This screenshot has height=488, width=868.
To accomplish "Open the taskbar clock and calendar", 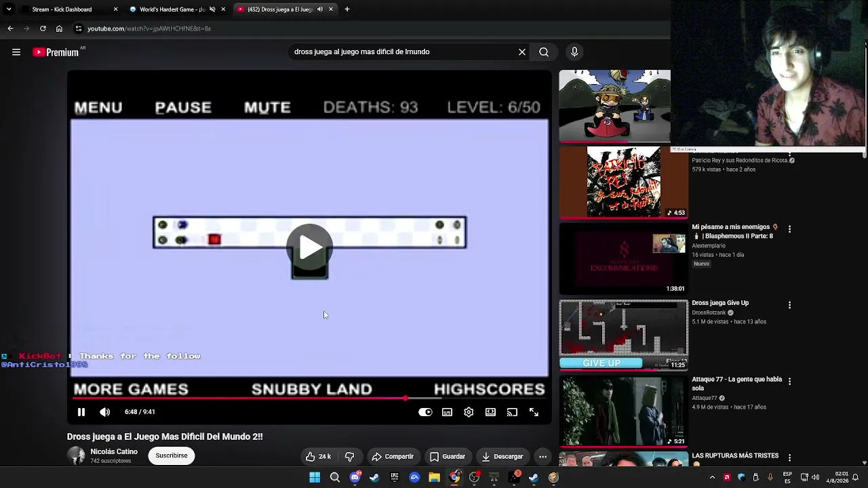I will tap(838, 477).
